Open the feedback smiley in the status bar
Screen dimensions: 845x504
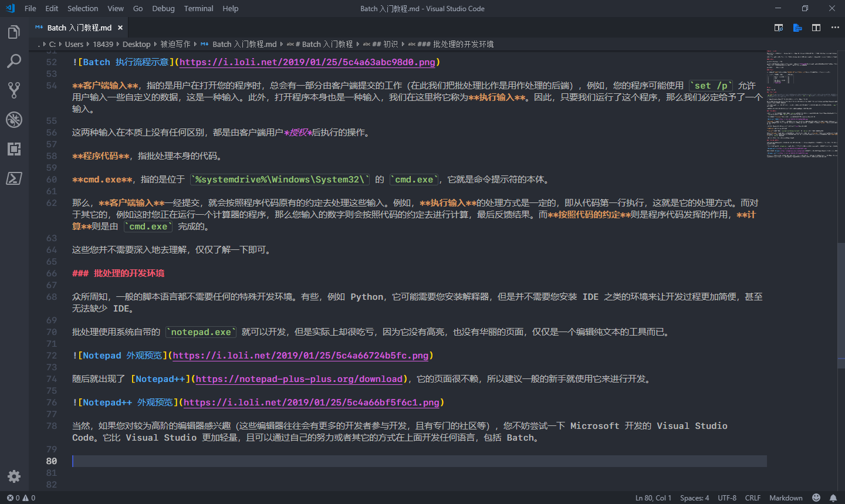[x=816, y=498]
